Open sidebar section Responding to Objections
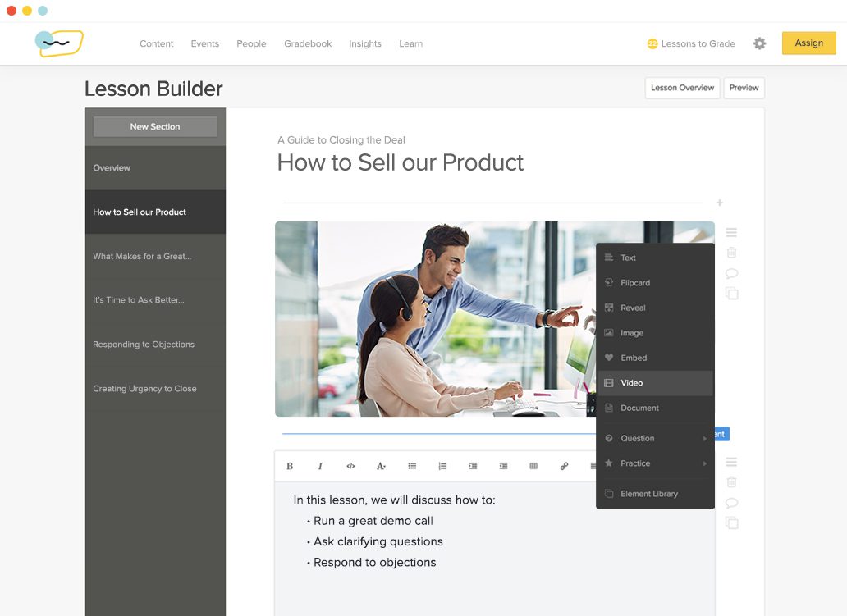 [155, 345]
